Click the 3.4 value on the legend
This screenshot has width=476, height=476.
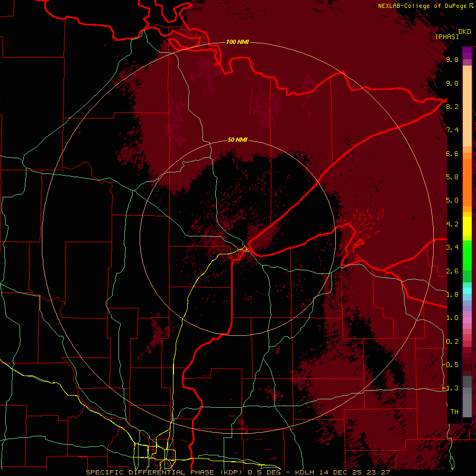click(452, 248)
